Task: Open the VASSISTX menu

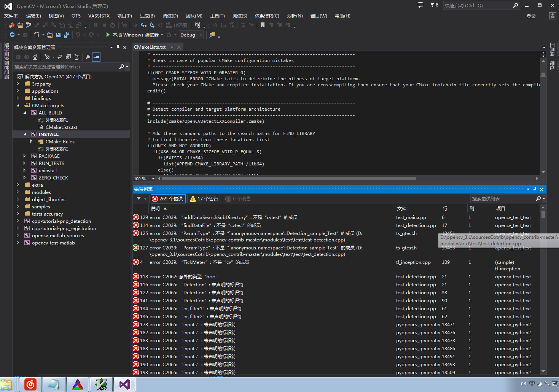Action: [x=99, y=16]
